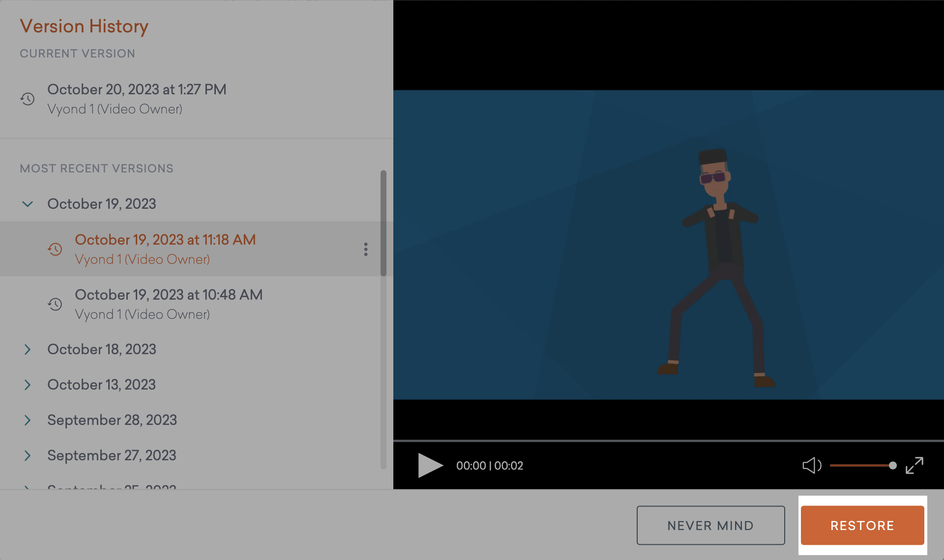The image size is (944, 560).
Task: Expand the October 18, 2023 version group
Action: click(28, 349)
